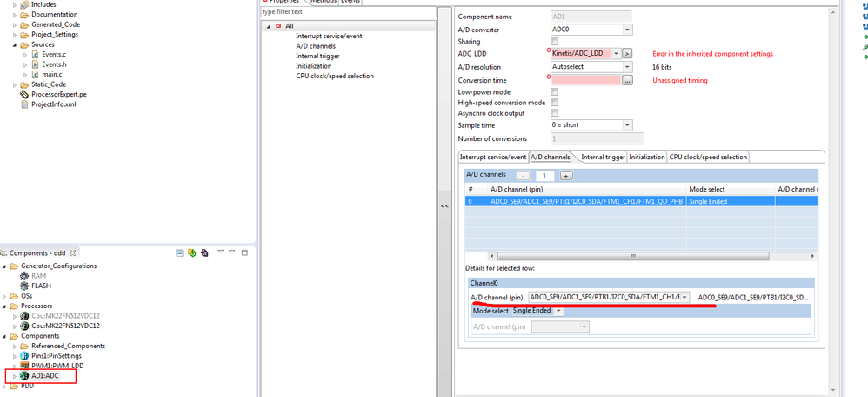Click the AD1:ADC component icon
Screen dimensions: 868x397
tap(24, 376)
